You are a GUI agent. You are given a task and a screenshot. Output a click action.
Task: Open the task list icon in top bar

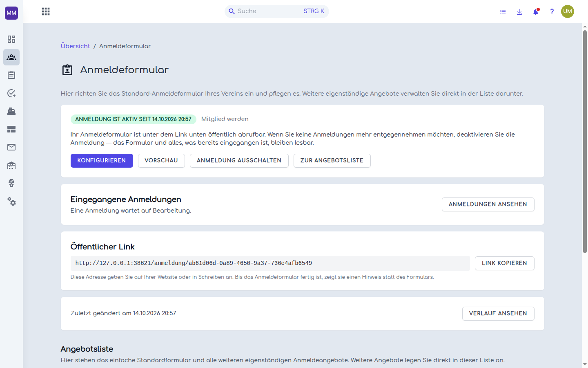pos(503,11)
